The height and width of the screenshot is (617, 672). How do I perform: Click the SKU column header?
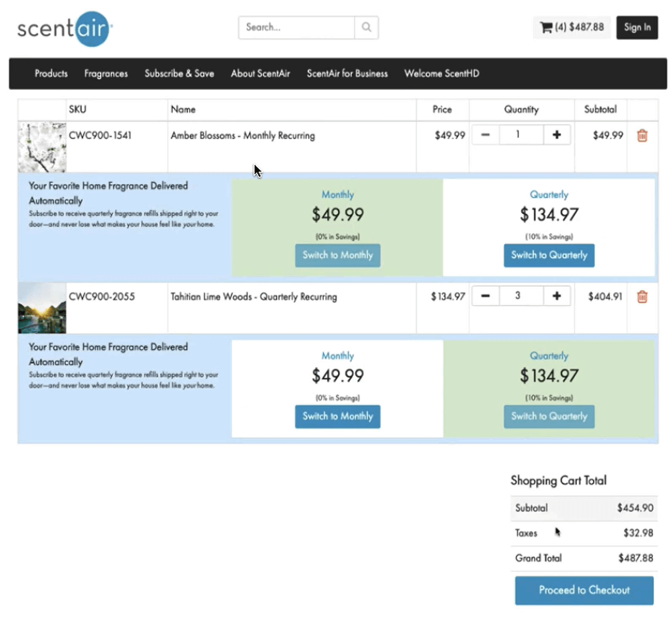click(78, 109)
